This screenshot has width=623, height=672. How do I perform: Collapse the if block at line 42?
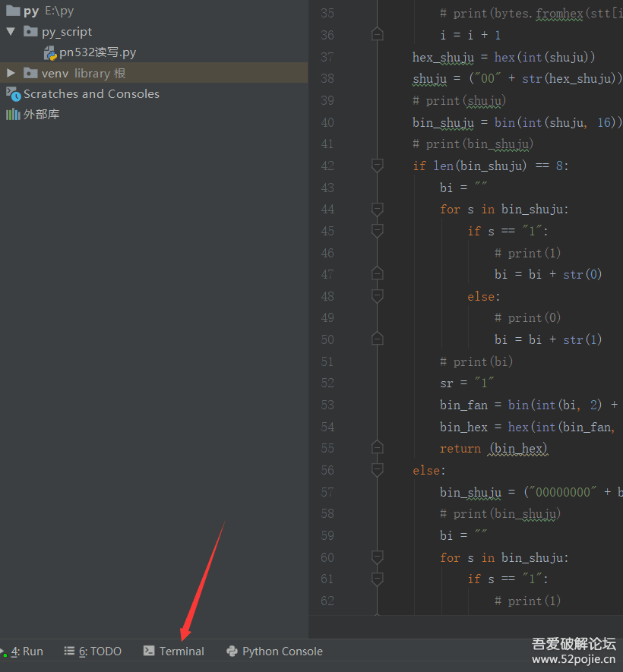click(x=378, y=166)
